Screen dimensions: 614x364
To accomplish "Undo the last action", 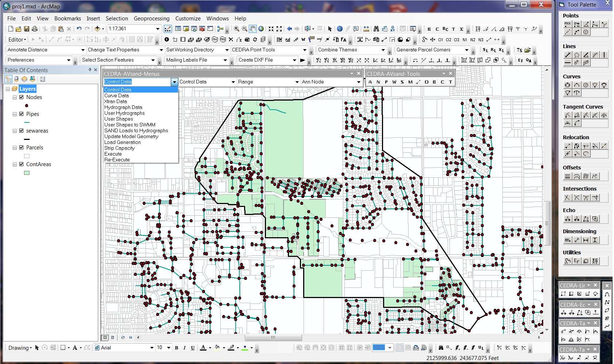I will pos(79,29).
